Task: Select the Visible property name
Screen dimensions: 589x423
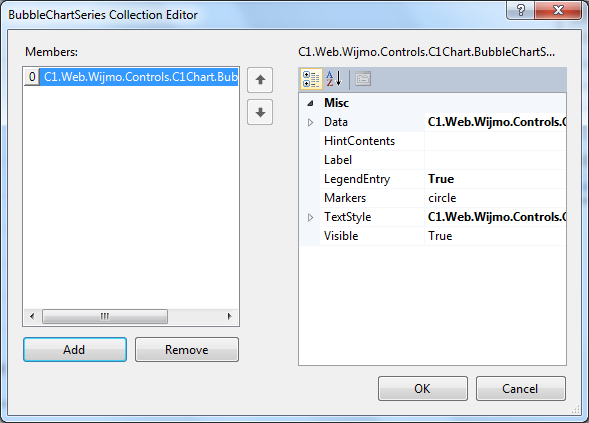Action: click(341, 236)
